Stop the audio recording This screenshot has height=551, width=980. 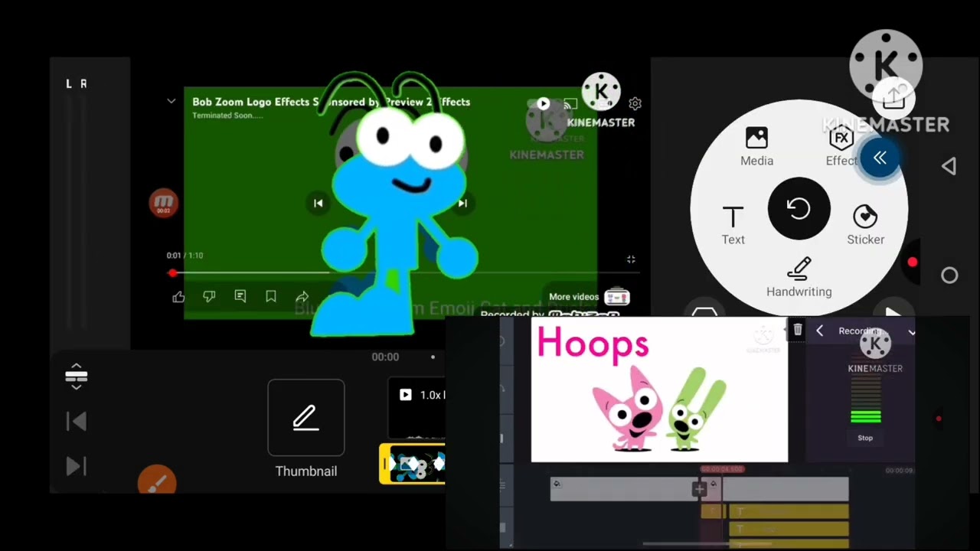point(865,438)
